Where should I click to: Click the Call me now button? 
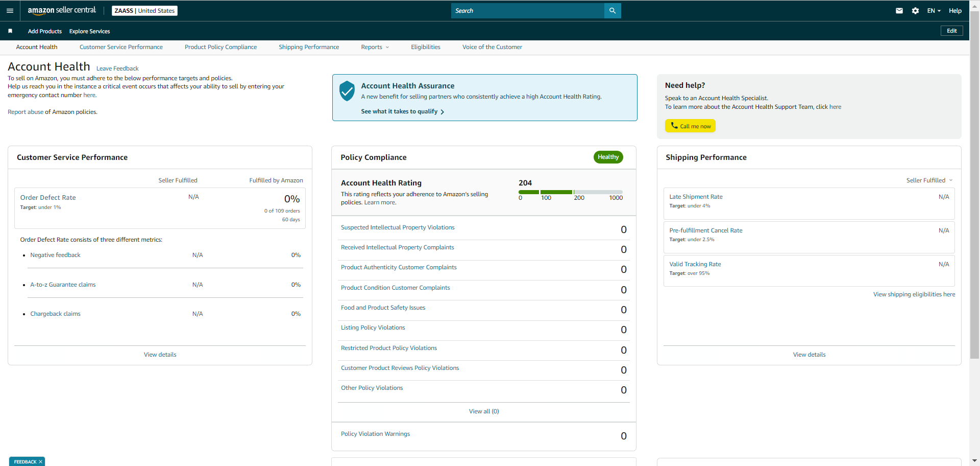point(690,126)
